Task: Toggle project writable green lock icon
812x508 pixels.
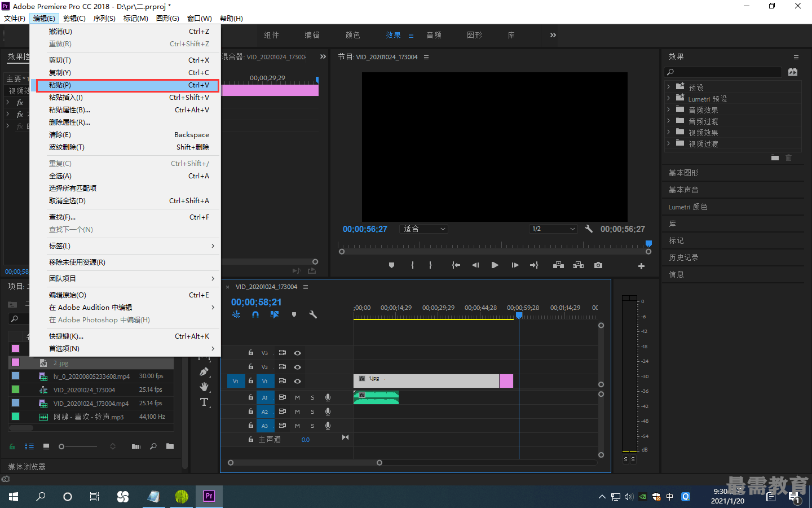Action: coord(12,446)
